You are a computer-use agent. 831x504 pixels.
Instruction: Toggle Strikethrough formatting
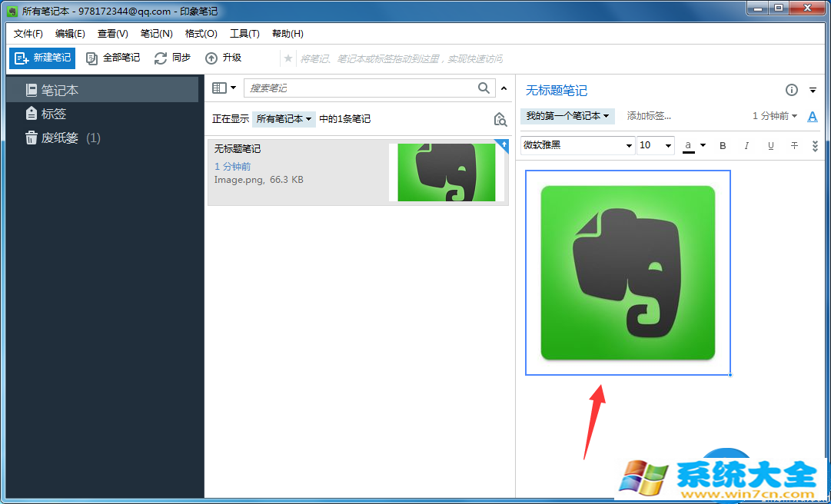[x=794, y=145]
